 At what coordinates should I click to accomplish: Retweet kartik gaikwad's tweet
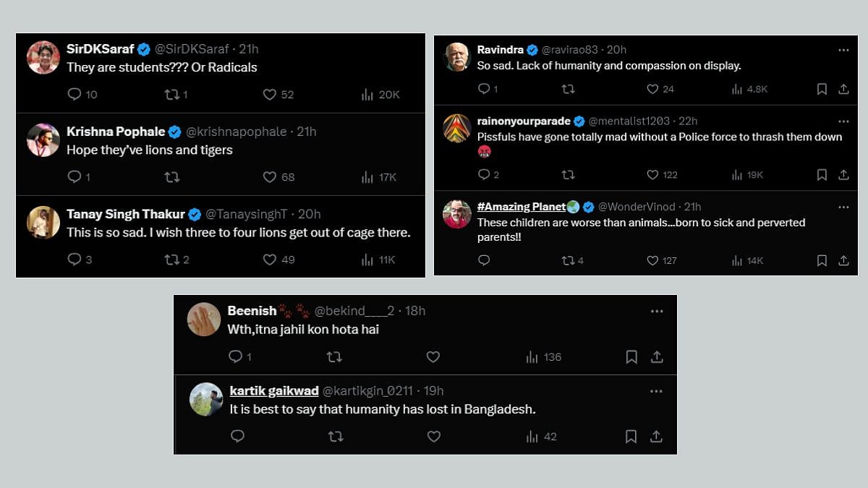(x=335, y=436)
